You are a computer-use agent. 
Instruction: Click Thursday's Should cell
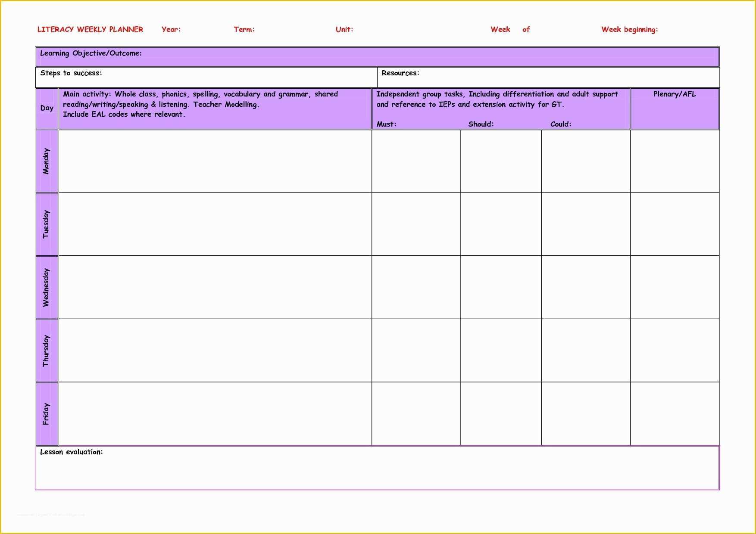pos(501,351)
